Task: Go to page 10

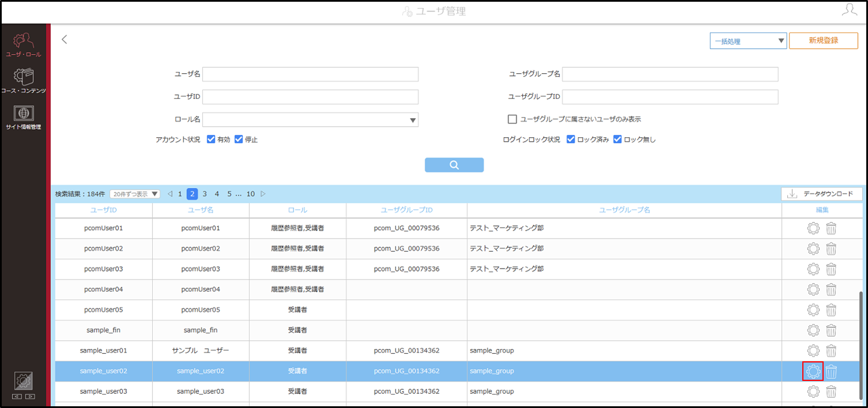Action: point(251,194)
